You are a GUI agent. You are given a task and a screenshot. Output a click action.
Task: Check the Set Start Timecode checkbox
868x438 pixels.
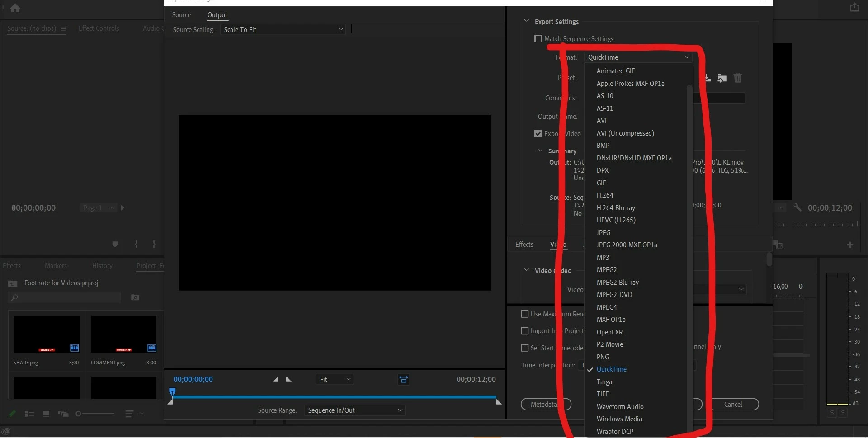point(525,348)
